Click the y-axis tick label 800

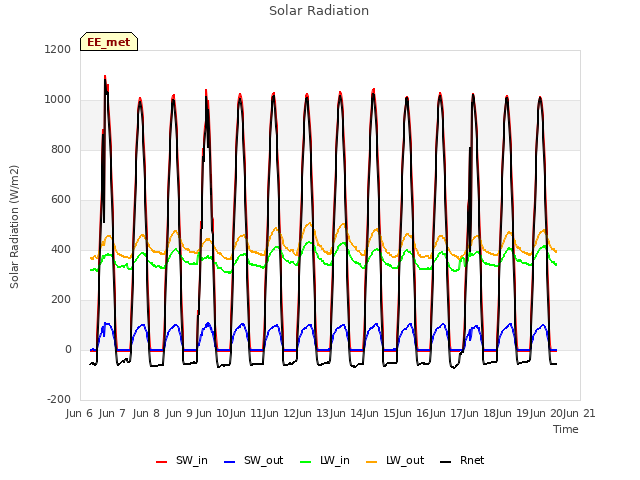(x=61, y=149)
